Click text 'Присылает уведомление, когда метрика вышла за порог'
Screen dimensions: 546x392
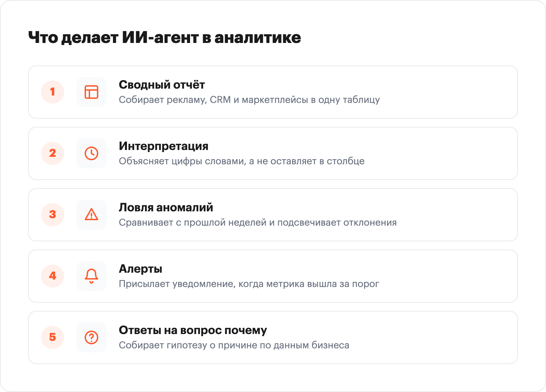pyautogui.click(x=249, y=284)
